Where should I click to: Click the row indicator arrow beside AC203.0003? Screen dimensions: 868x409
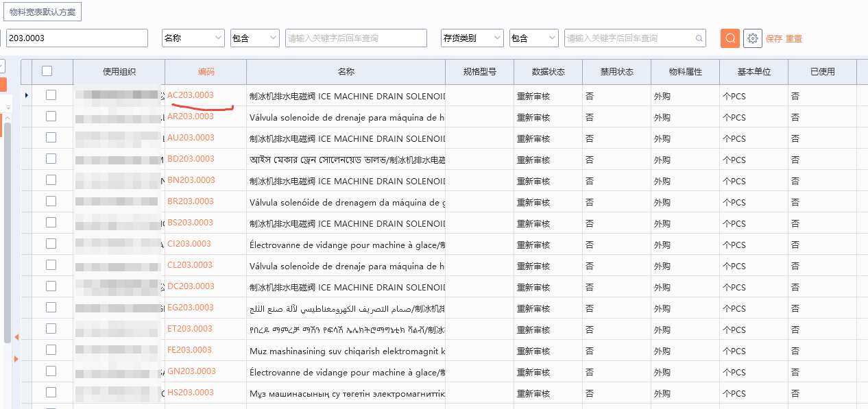(x=26, y=95)
